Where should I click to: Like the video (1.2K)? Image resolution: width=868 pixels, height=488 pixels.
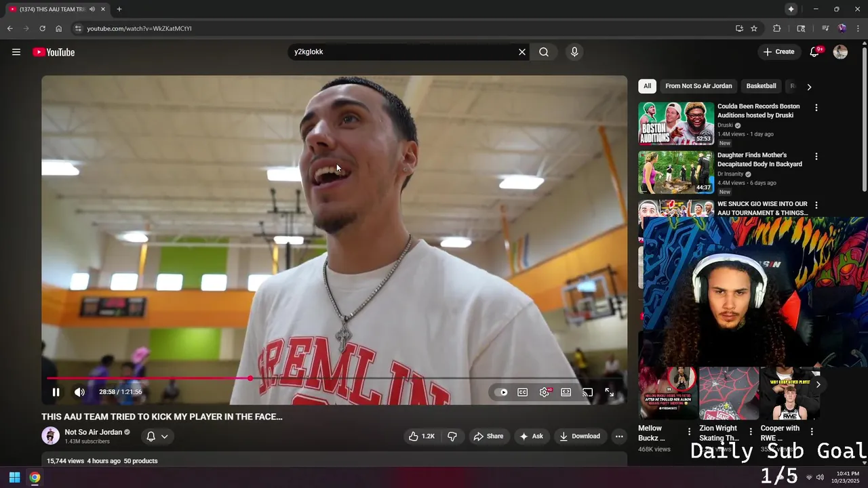pos(421,436)
